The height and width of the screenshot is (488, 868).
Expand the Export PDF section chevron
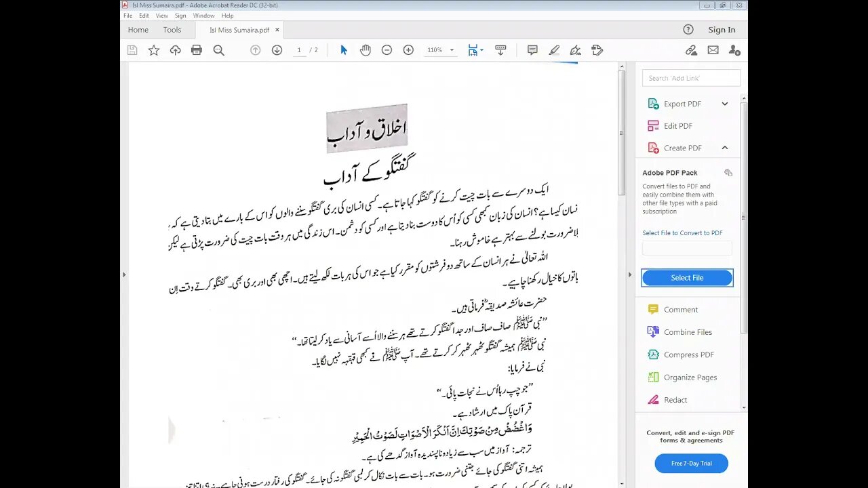click(x=725, y=104)
